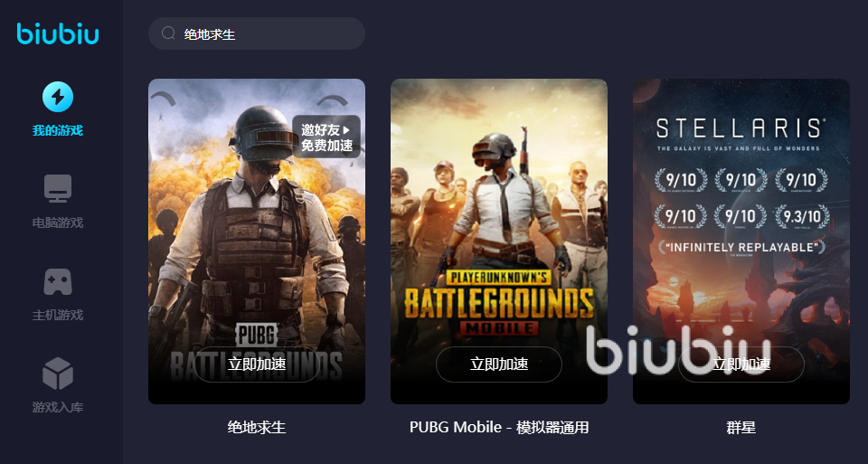Click the biubiu logo at top left

pyautogui.click(x=58, y=33)
